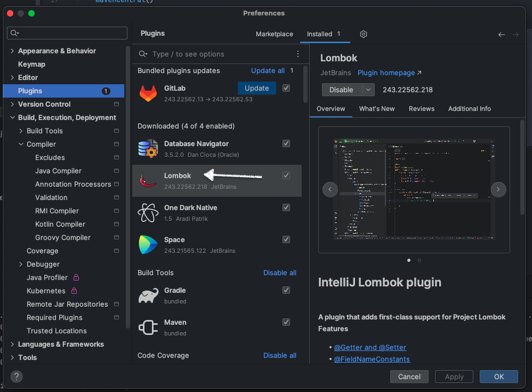Click OK to confirm preferences
Image resolution: width=532 pixels, height=392 pixels.
(499, 377)
